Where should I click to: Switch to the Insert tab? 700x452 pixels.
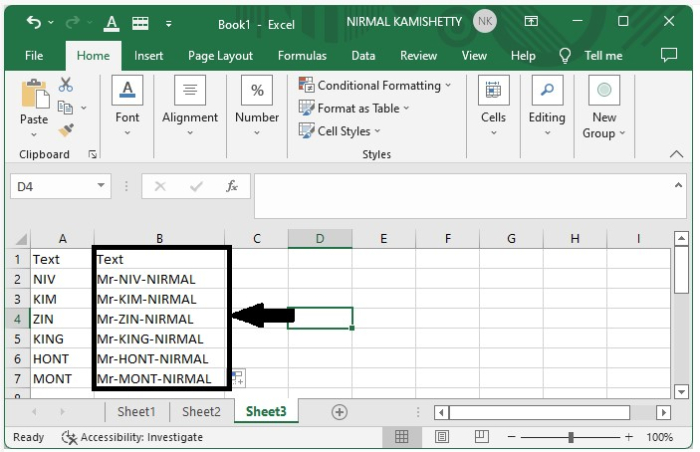click(148, 56)
